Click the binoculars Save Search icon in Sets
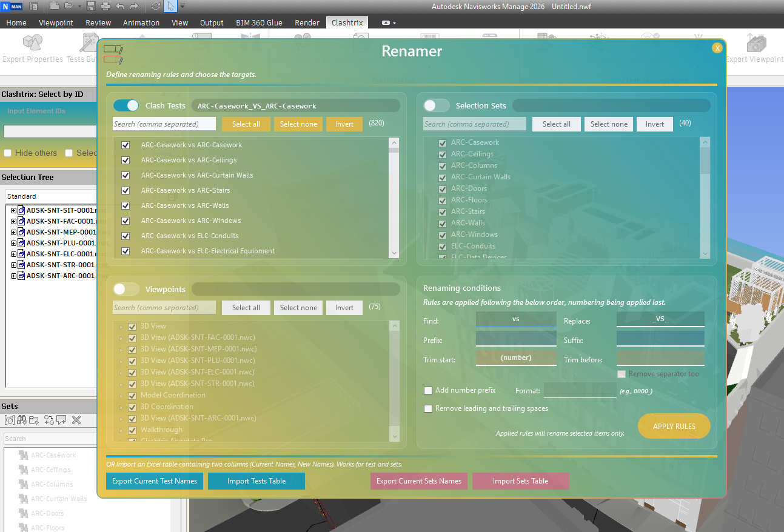 (x=22, y=420)
